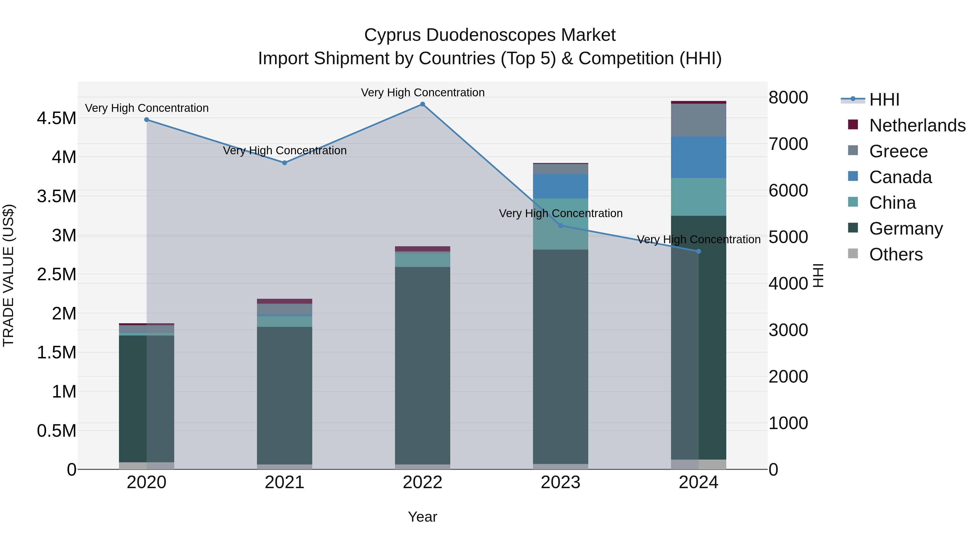
Task: Click the China teal color swatch
Action: pyautogui.click(x=853, y=202)
